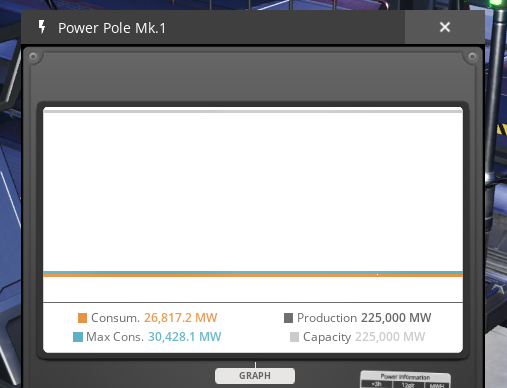Click the dark gray Production legend swatch
Image resolution: width=507 pixels, height=388 pixels.
coord(288,318)
